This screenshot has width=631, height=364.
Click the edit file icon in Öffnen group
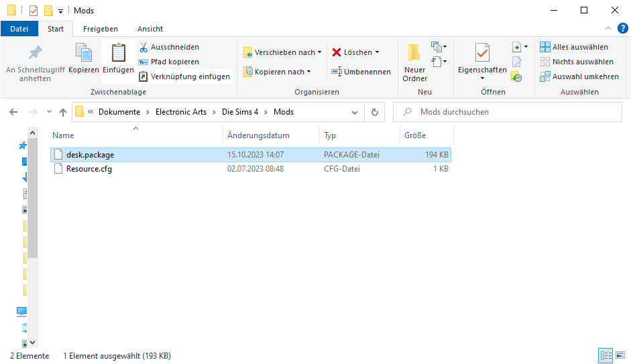[517, 62]
